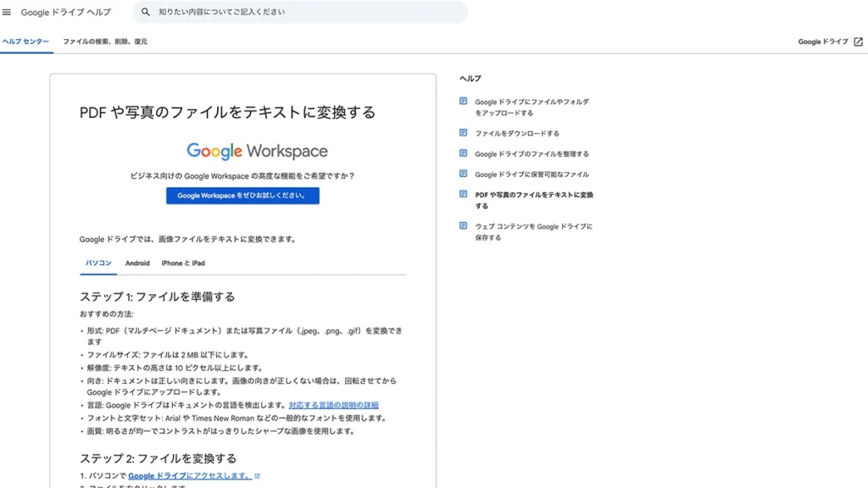Click article icon beside sidebar PDF や写真 entry

[464, 194]
